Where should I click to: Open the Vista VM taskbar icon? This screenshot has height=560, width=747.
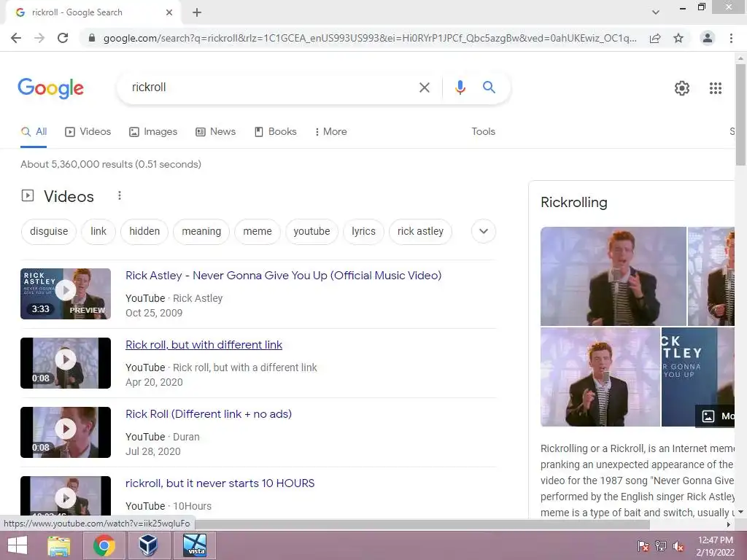(x=195, y=545)
